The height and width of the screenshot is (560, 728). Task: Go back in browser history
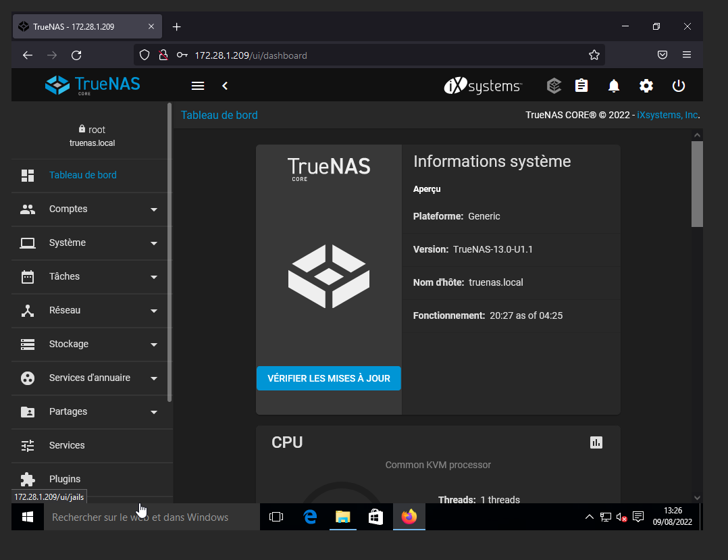click(28, 55)
